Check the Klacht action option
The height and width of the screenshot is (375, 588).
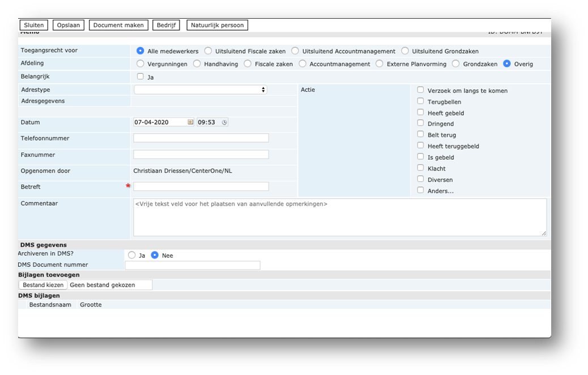pos(420,168)
